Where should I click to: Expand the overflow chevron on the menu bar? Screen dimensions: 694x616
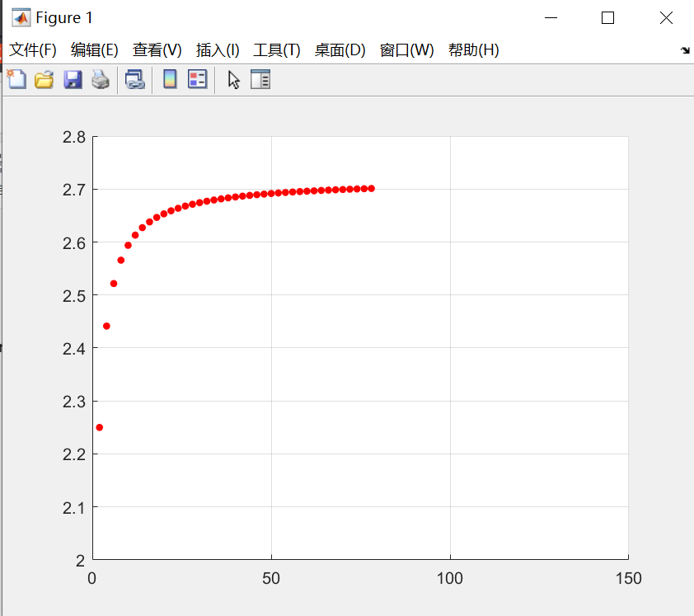click(685, 50)
